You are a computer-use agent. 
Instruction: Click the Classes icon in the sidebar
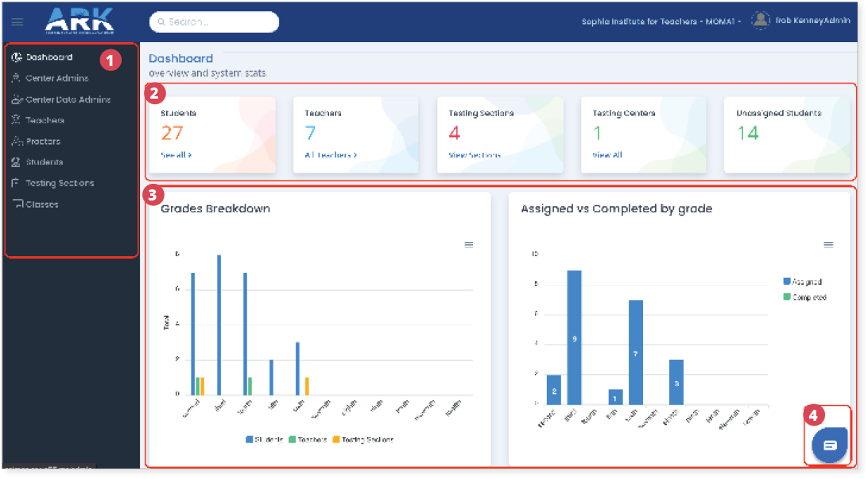pos(17,204)
